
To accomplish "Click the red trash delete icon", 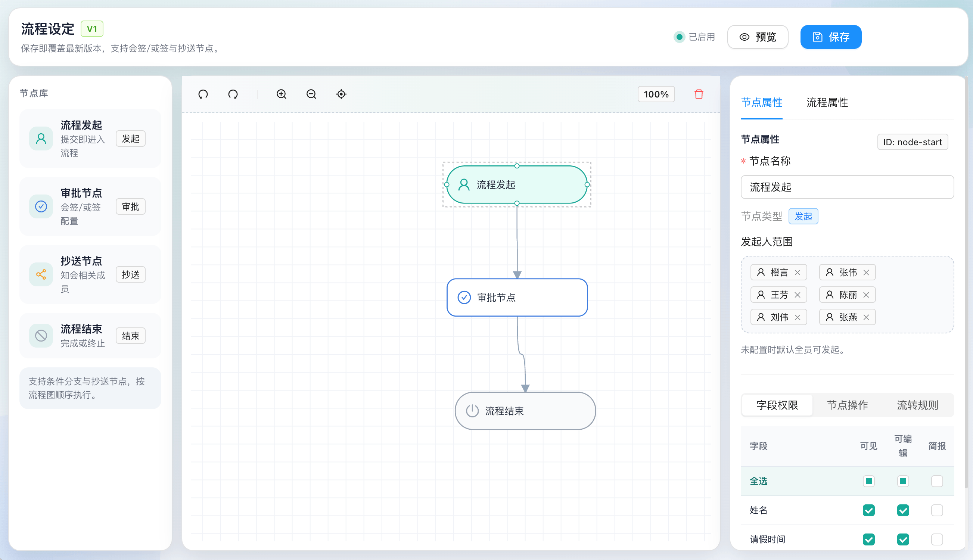I will click(699, 94).
